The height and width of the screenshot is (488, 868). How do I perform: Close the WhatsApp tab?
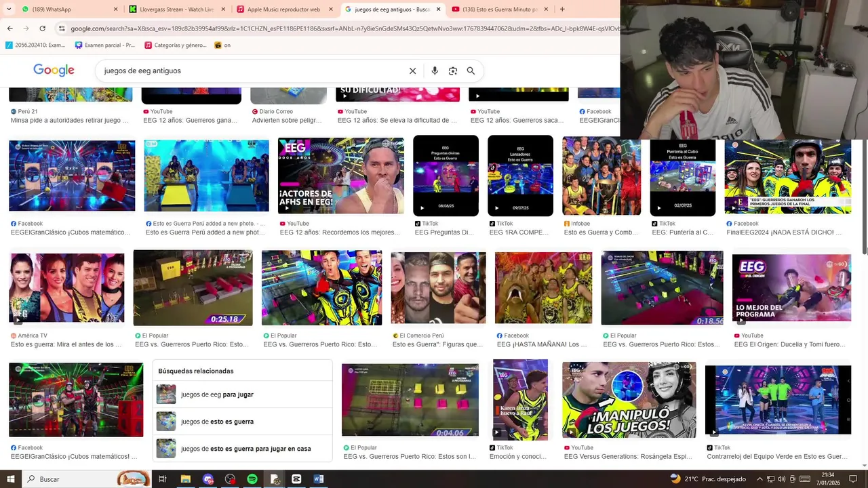(x=115, y=9)
